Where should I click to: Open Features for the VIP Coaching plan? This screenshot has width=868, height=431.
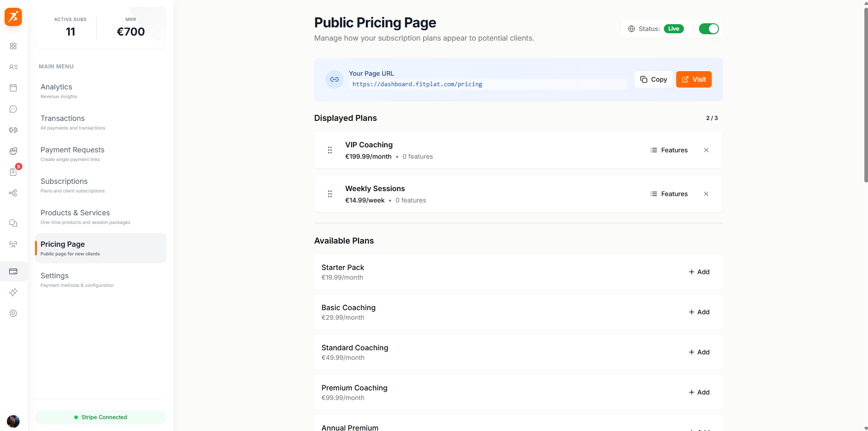pyautogui.click(x=669, y=150)
